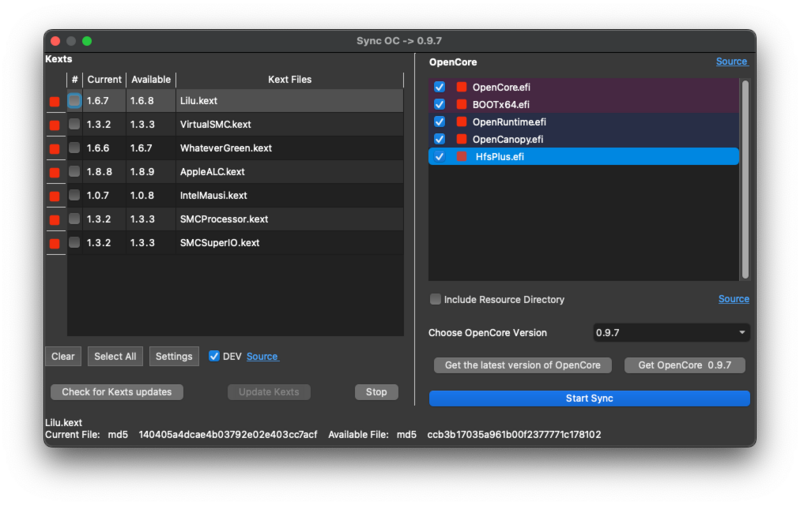Select the SMCProcessor.kext file name
The height and width of the screenshot is (505, 800).
[224, 219]
